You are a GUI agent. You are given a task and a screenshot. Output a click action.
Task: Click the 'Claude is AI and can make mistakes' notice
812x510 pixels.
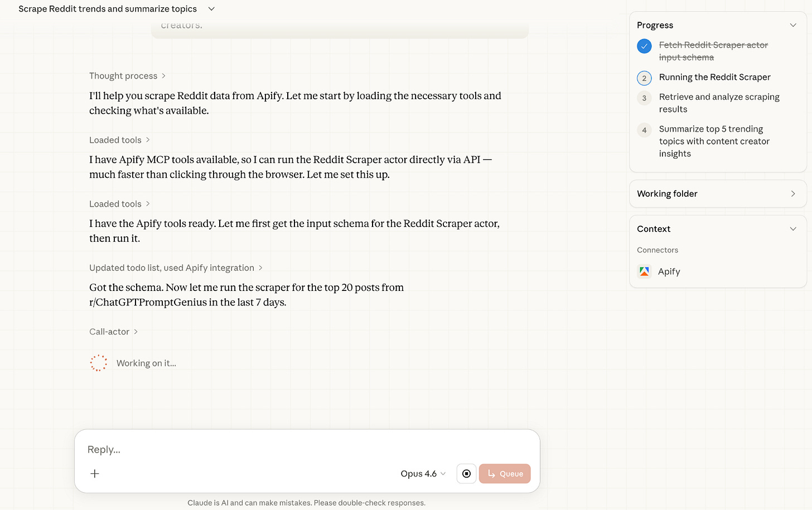click(306, 503)
